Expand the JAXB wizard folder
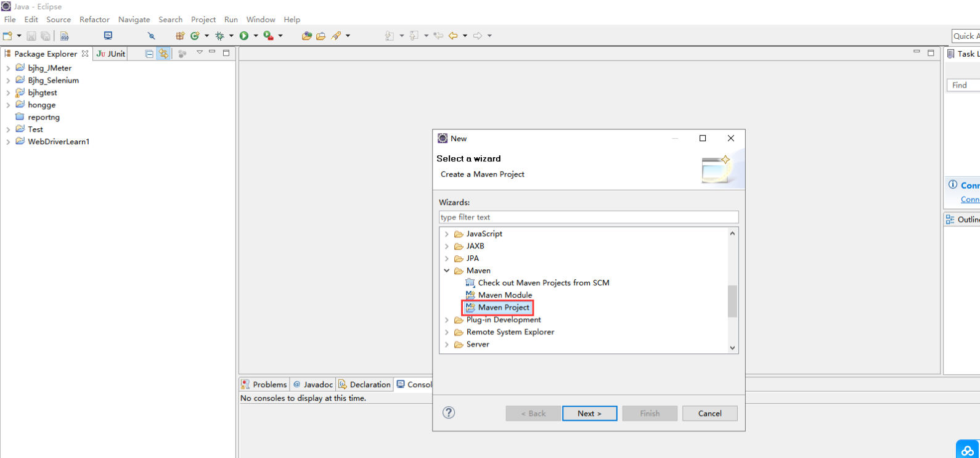Viewport: 980px width, 458px height. point(447,247)
